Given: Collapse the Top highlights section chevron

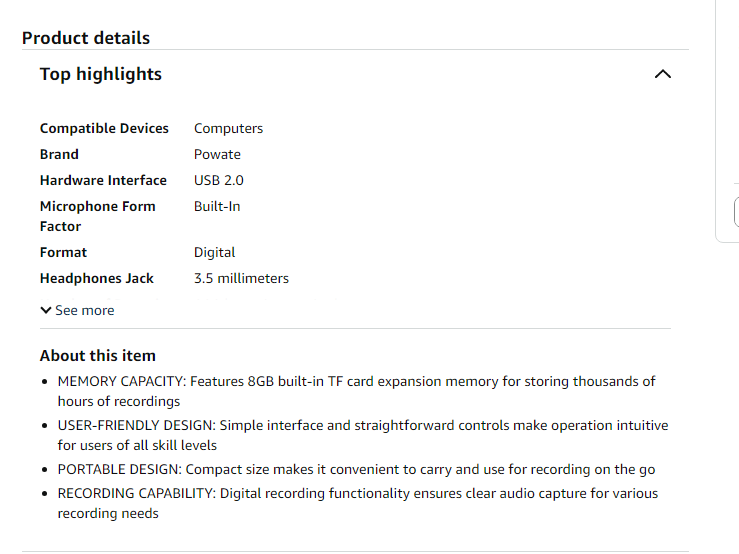Looking at the screenshot, I should (x=662, y=74).
